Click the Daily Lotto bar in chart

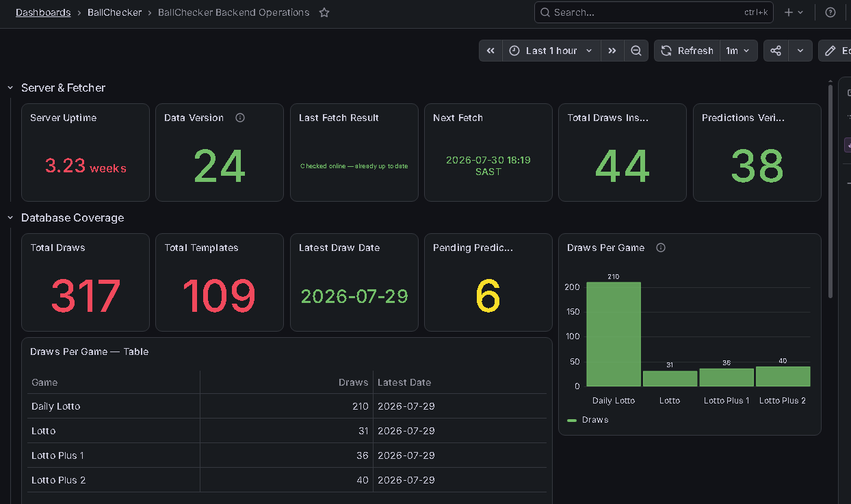pos(614,334)
